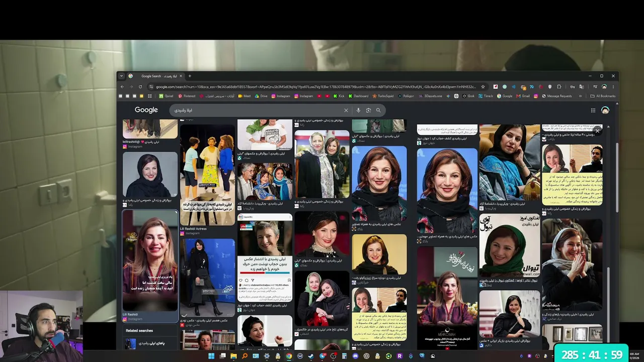
Task: Bookmark this page with the star icon
Action: coord(483,86)
